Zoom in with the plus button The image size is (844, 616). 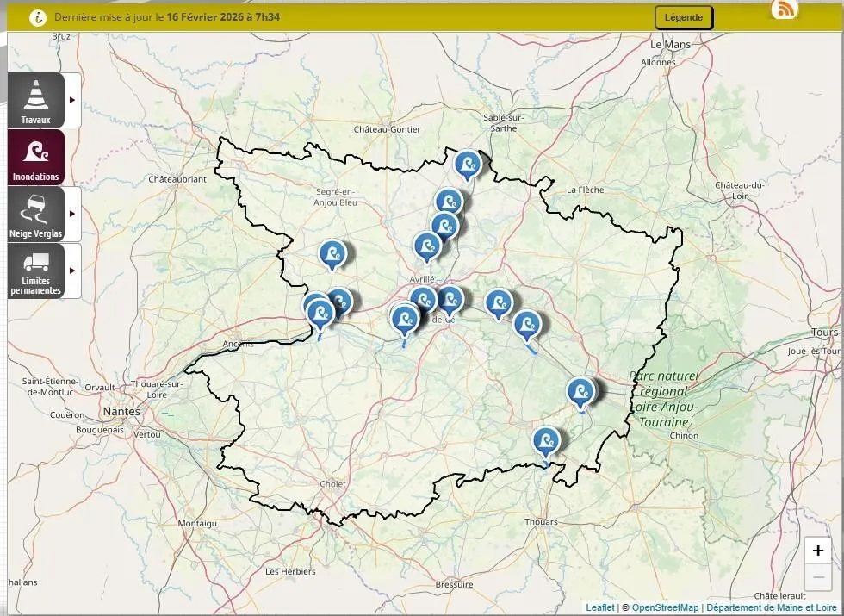(818, 551)
